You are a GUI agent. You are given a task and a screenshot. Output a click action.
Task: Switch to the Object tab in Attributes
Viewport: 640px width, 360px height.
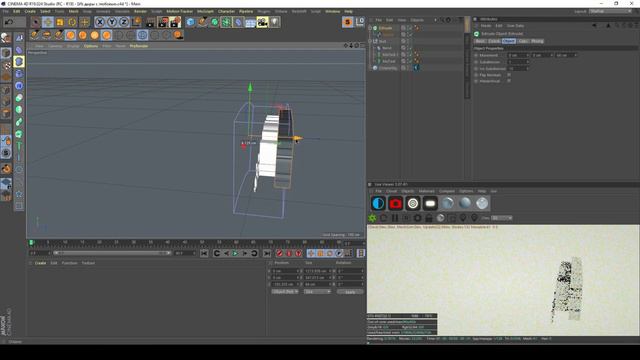click(509, 41)
